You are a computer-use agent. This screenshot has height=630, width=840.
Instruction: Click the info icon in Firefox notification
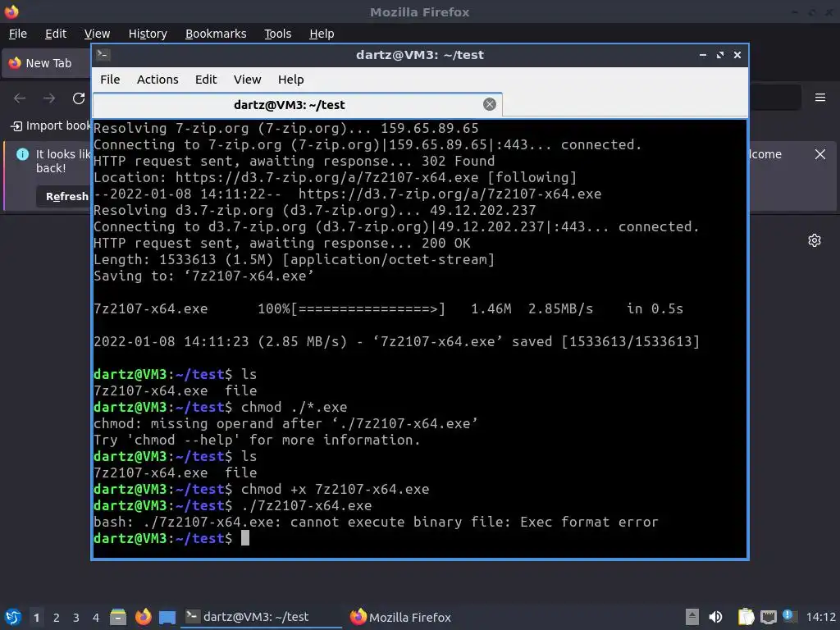(22, 154)
